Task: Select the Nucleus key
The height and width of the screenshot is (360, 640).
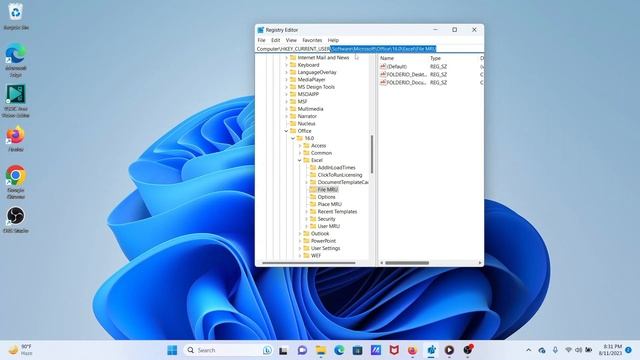Action: 306,124
